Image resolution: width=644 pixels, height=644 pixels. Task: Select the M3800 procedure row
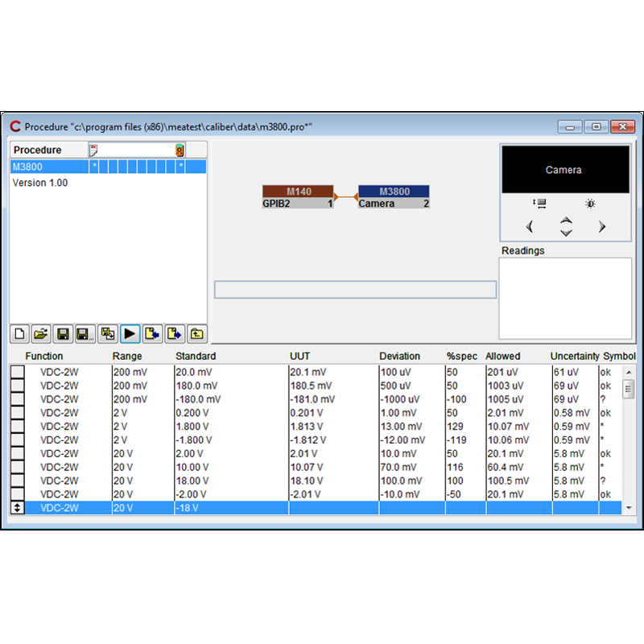(108, 167)
